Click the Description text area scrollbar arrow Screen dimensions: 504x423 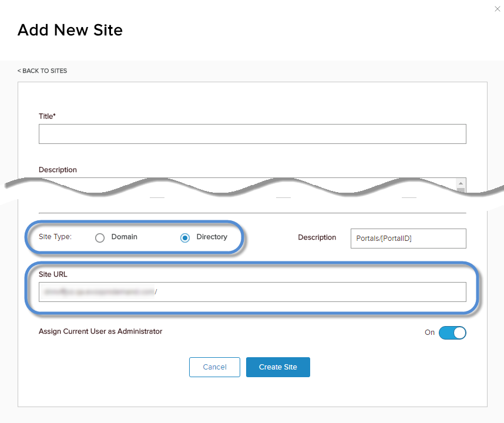(461, 182)
